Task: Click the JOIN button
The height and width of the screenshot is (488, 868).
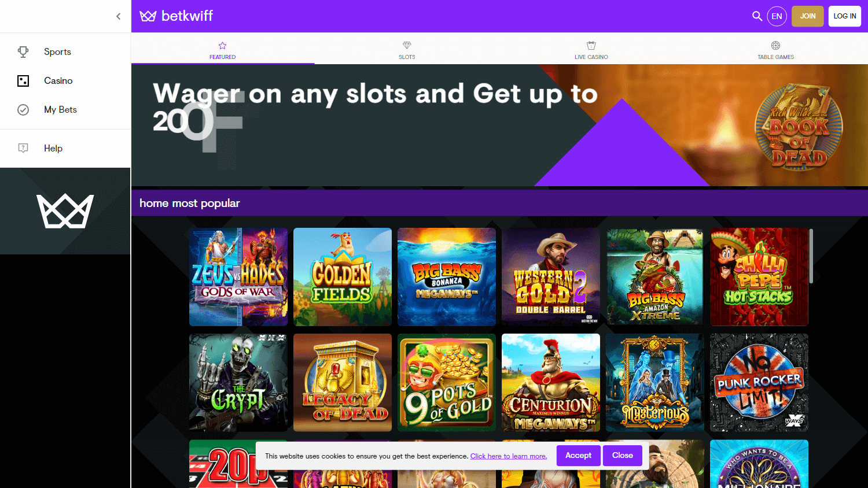Action: [808, 16]
